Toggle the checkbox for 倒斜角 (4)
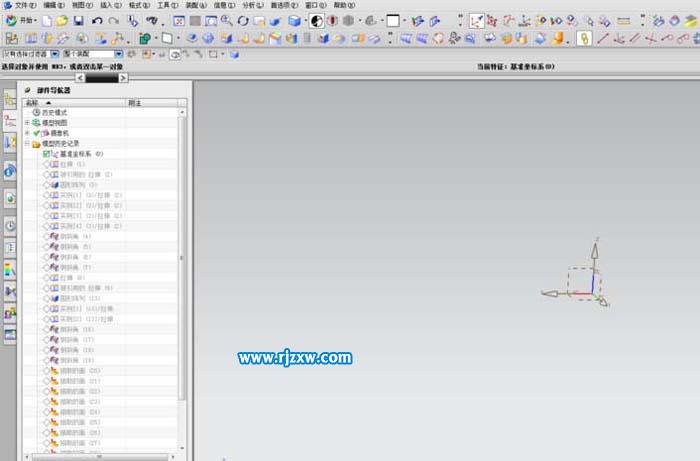This screenshot has height=461, width=700. coord(46,237)
